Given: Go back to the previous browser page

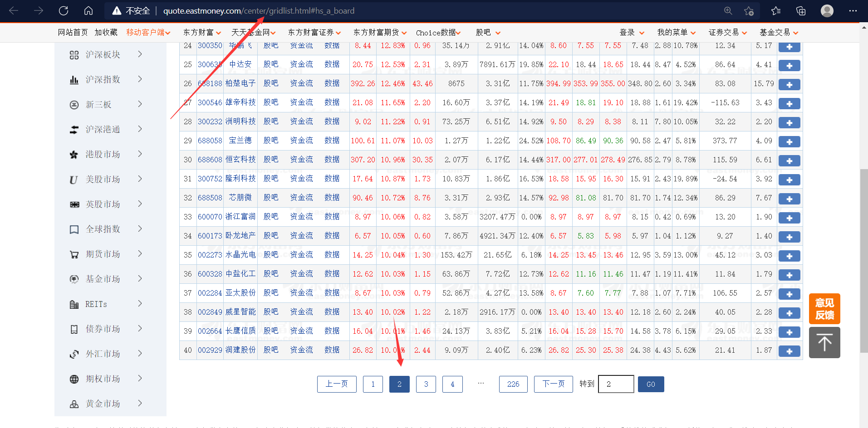Looking at the screenshot, I should [x=14, y=10].
